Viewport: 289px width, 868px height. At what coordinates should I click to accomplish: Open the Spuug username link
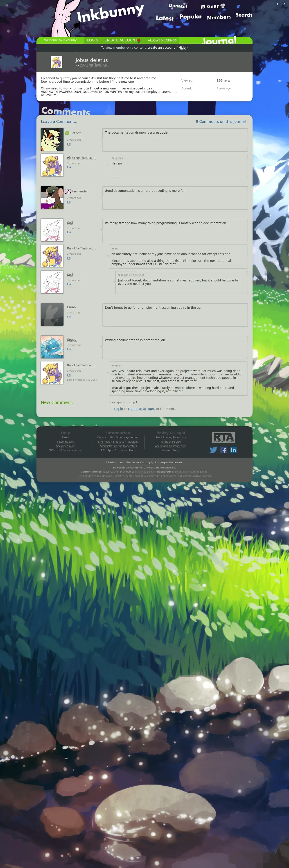click(x=72, y=340)
